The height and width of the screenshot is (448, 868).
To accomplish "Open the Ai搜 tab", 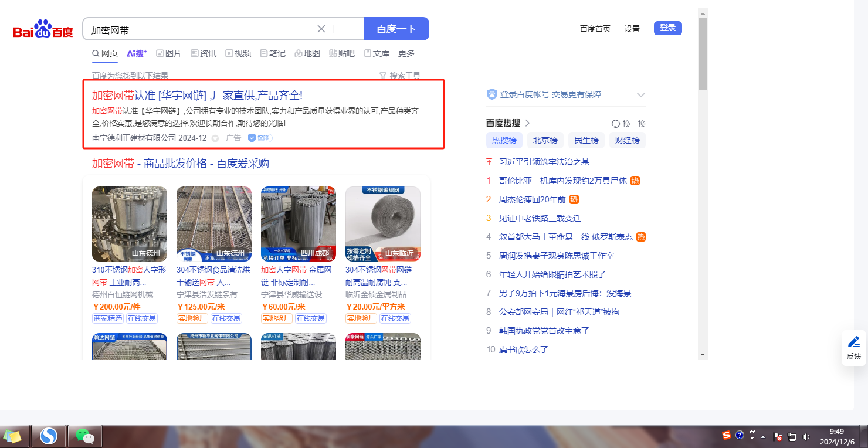I will click(x=137, y=53).
